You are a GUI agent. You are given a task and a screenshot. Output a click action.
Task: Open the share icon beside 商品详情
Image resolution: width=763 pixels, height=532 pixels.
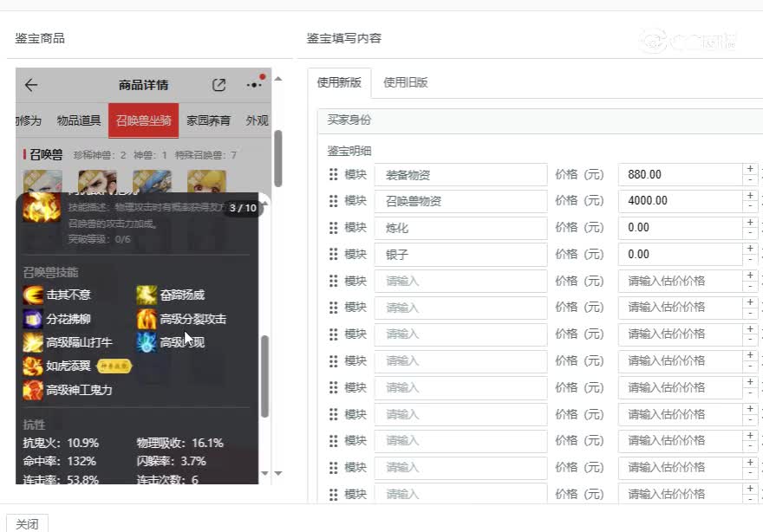(219, 85)
